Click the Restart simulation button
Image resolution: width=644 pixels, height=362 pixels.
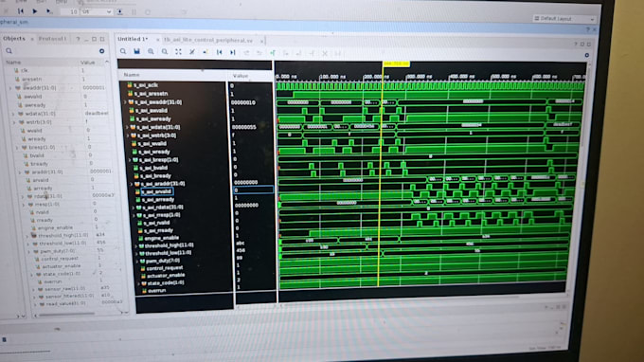pyautogui.click(x=21, y=11)
